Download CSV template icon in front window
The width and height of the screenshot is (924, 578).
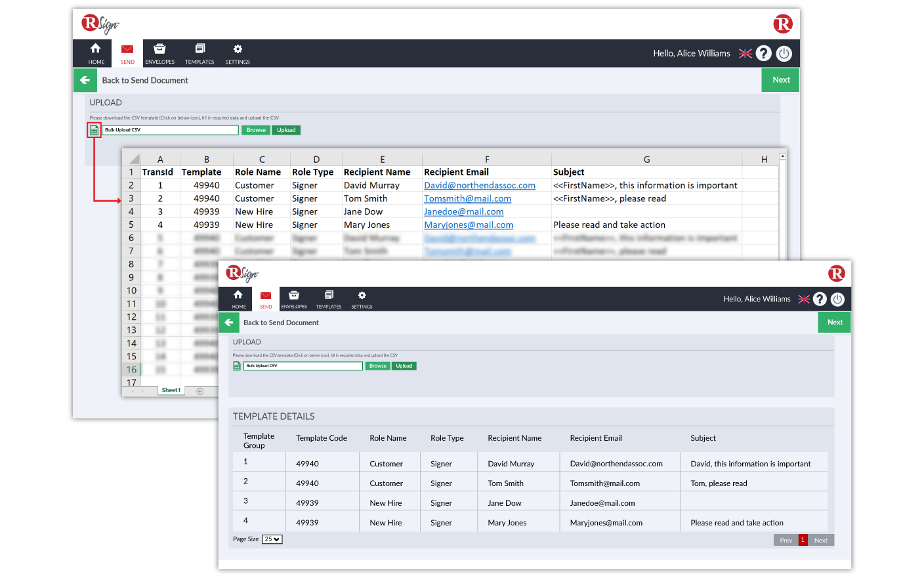[237, 366]
